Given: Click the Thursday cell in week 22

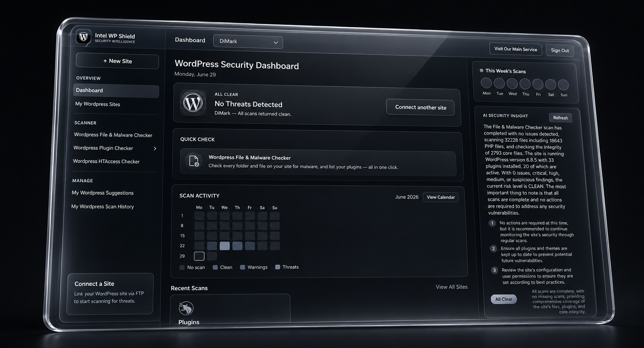Looking at the screenshot, I should click(237, 246).
